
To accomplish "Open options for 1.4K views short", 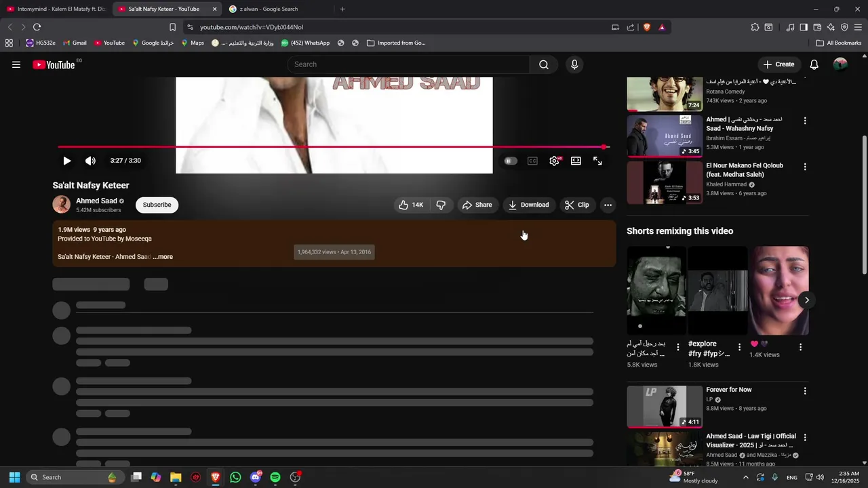I will pos(800,347).
